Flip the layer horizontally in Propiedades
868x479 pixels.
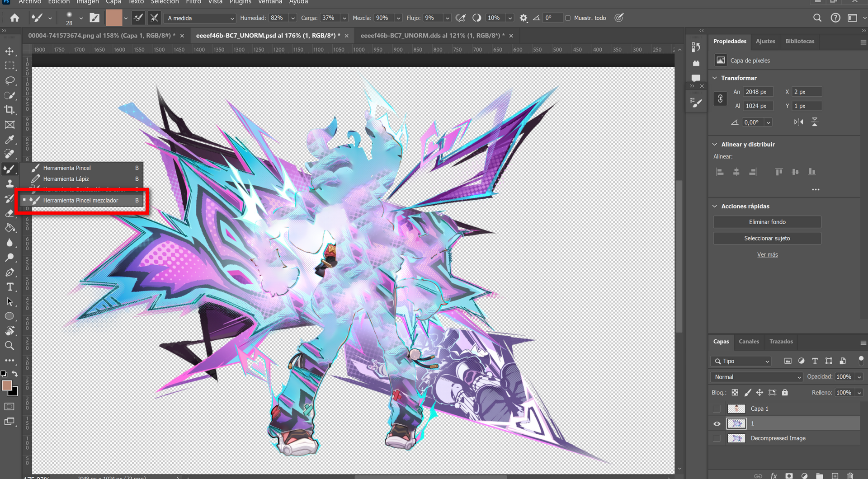[x=799, y=122]
